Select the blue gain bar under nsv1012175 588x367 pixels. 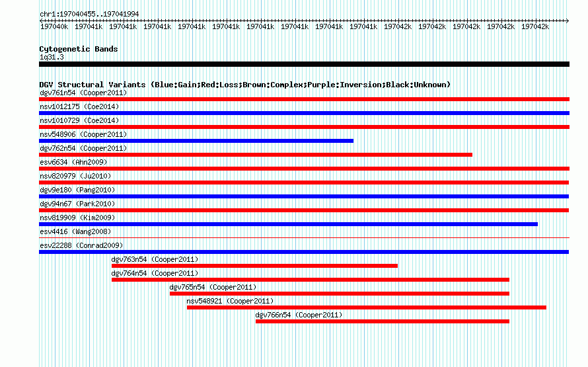click(304, 113)
